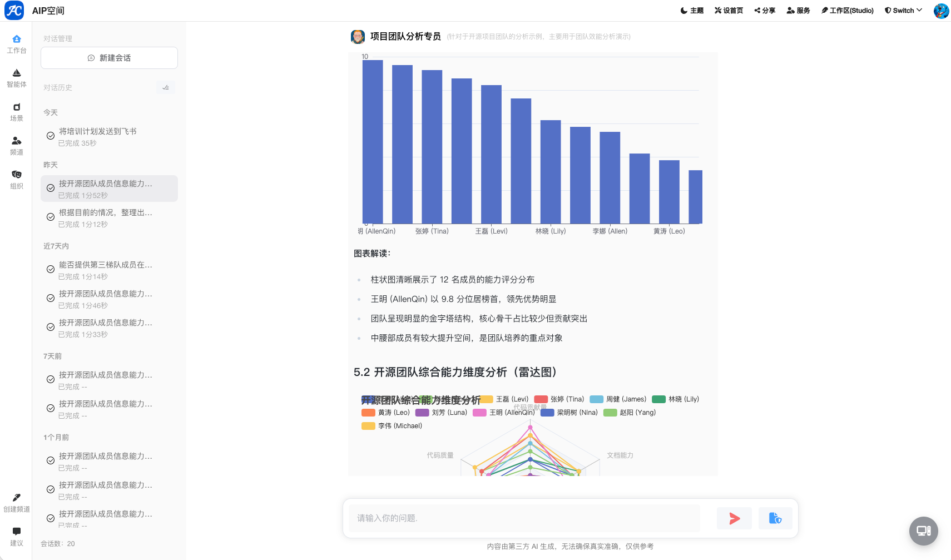Open the 工作区(Studio) menu item
951x560 pixels.
point(847,11)
